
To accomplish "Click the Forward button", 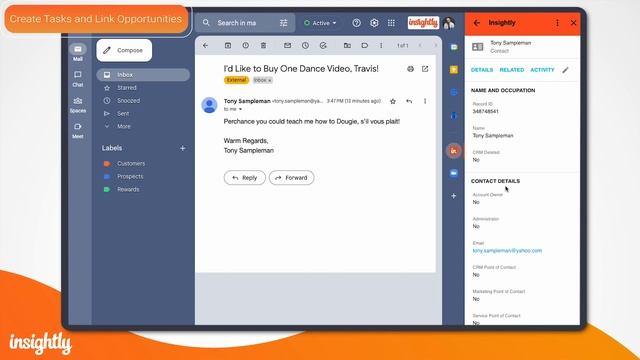I will pos(291,178).
